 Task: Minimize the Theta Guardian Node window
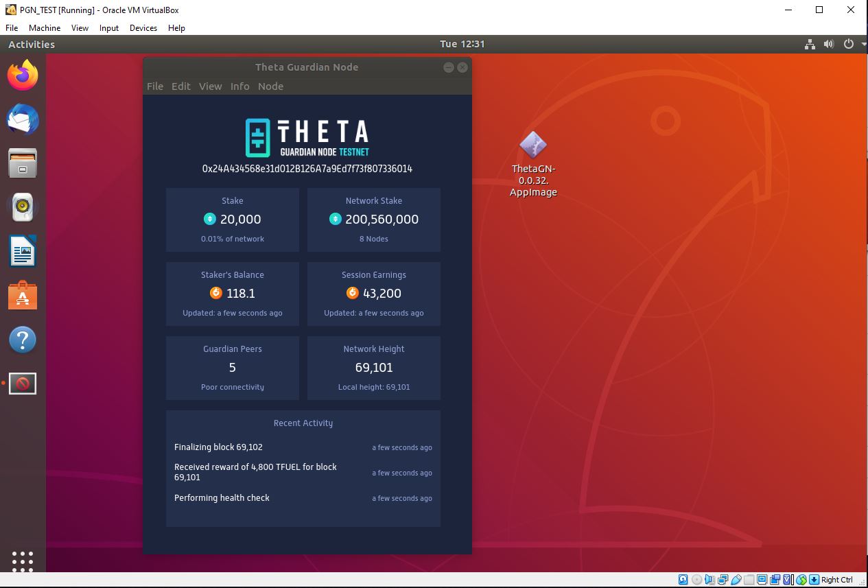(x=449, y=67)
